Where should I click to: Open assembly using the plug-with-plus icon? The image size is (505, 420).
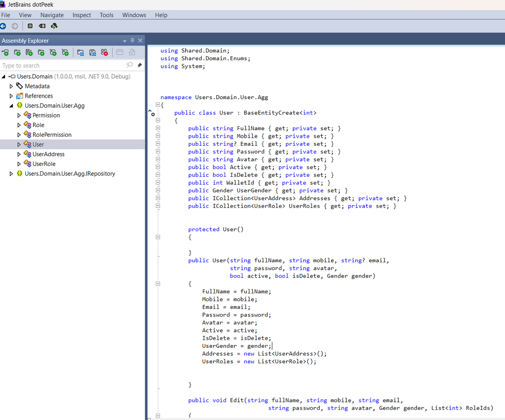(x=5, y=53)
